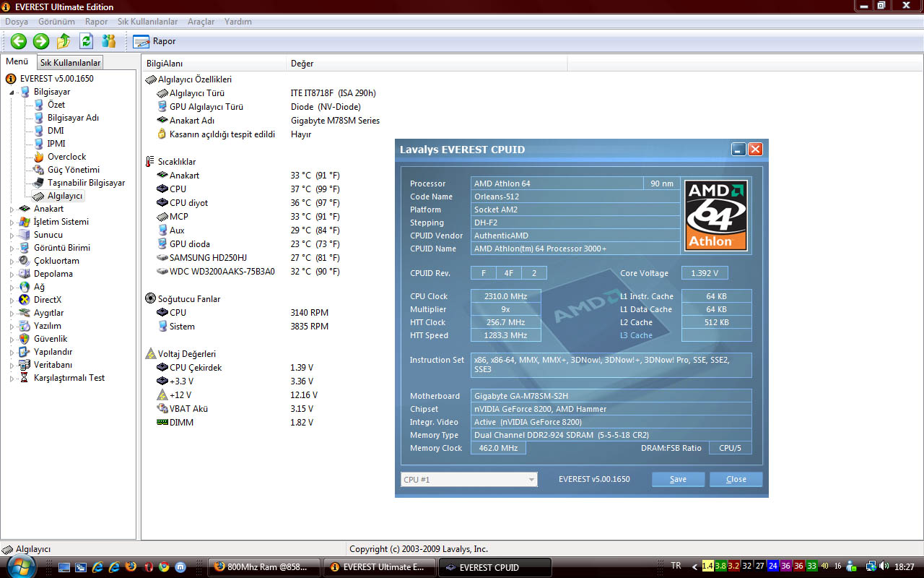
Task: Select the Overclock tree item
Action: pyautogui.click(x=66, y=157)
